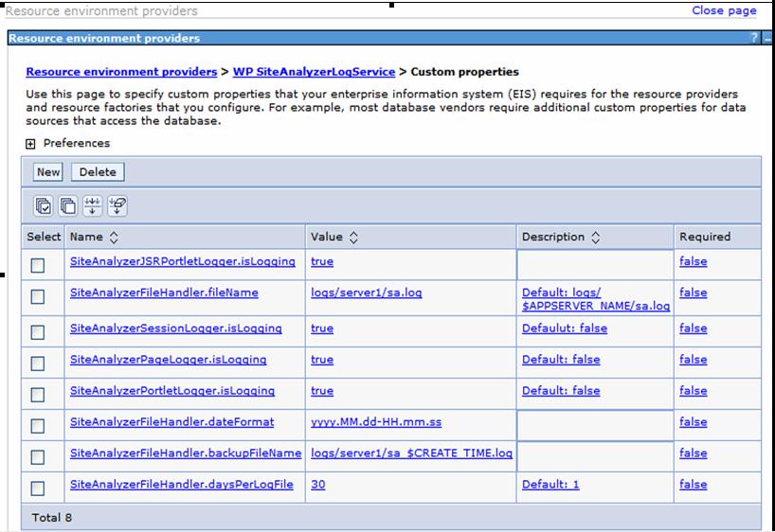
Task: Click Required false for backupFileName row
Action: [693, 452]
